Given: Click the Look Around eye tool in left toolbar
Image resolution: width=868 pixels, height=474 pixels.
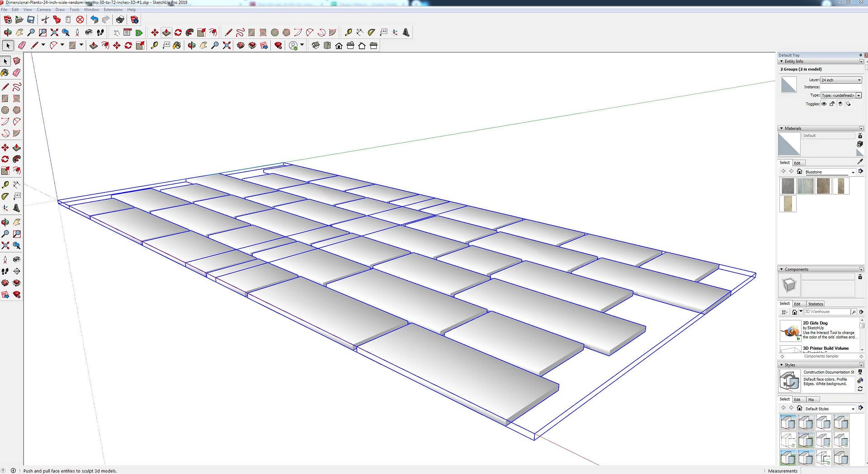Looking at the screenshot, I should point(17,259).
